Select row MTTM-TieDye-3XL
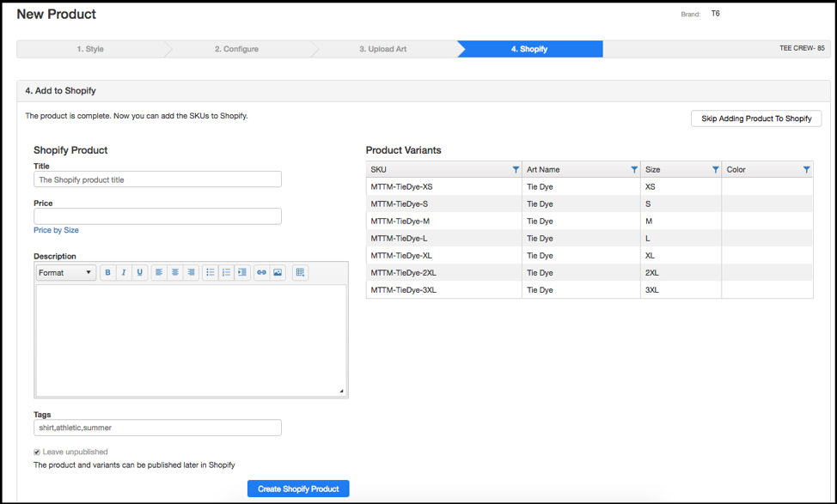This screenshot has width=837, height=504. tap(590, 289)
